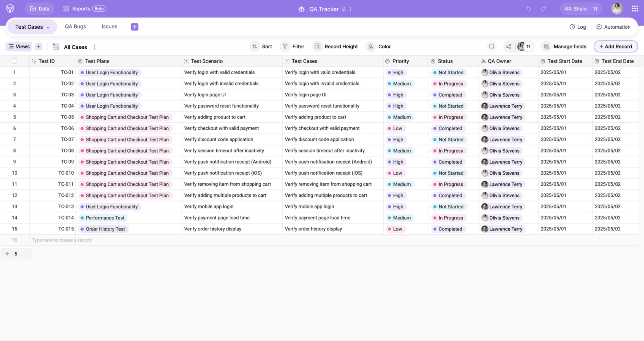Image resolution: width=644 pixels, height=341 pixels.
Task: Click the Log clock icon
Action: click(x=572, y=27)
